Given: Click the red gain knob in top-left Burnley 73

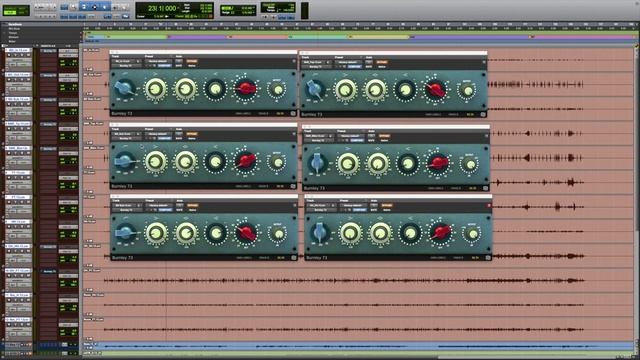Looking at the screenshot, I should 246,89.
